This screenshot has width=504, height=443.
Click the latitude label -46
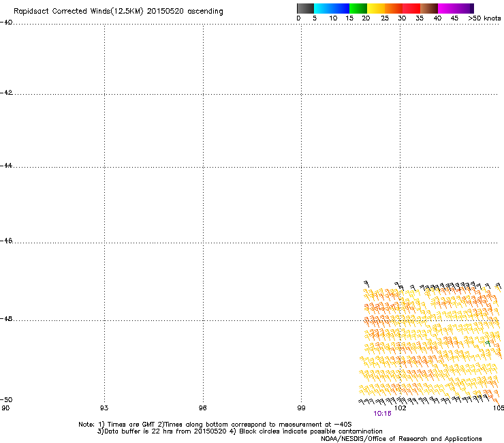pyautogui.click(x=6, y=241)
